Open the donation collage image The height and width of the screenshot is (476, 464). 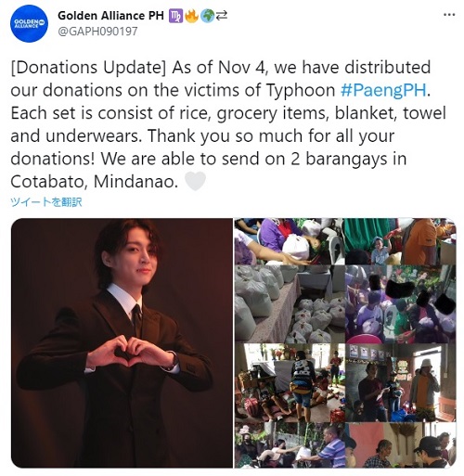pyautogui.click(x=345, y=342)
